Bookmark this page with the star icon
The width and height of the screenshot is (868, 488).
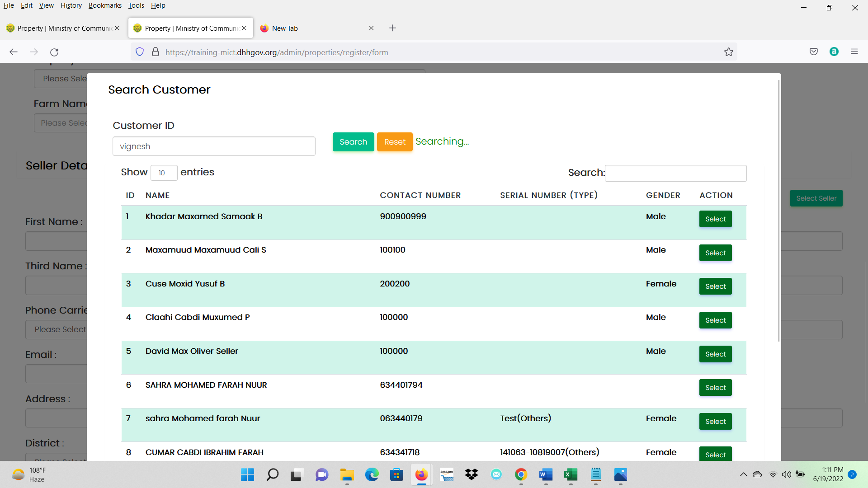pyautogui.click(x=729, y=52)
